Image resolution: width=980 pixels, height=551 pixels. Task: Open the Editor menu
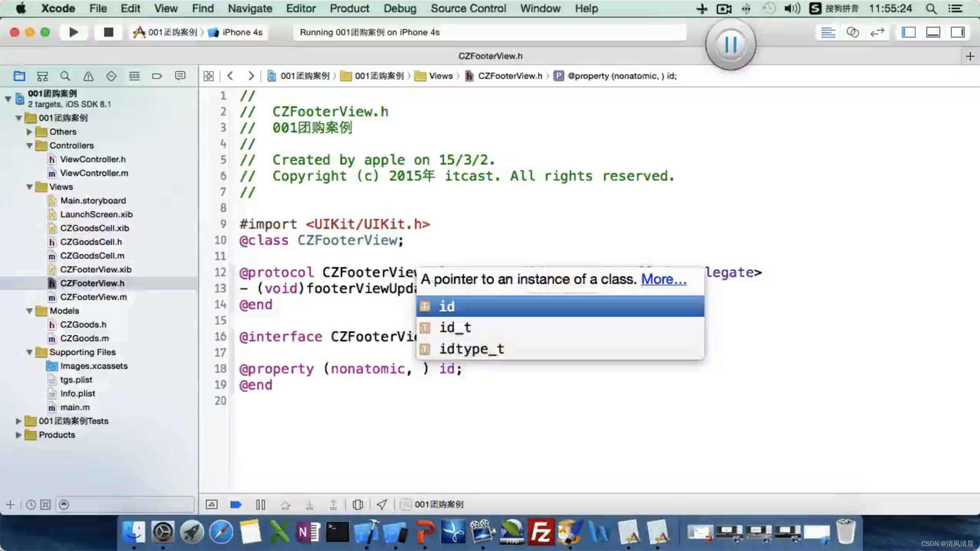tap(301, 8)
